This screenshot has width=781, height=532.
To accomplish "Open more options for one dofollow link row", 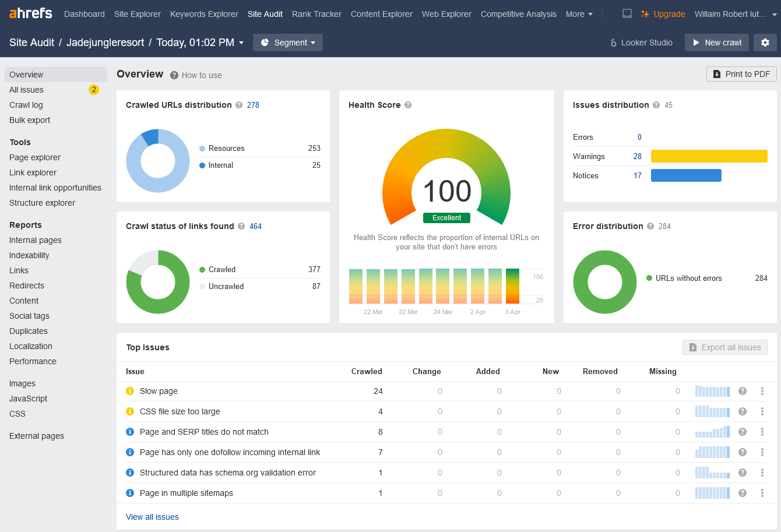I will [x=762, y=452].
